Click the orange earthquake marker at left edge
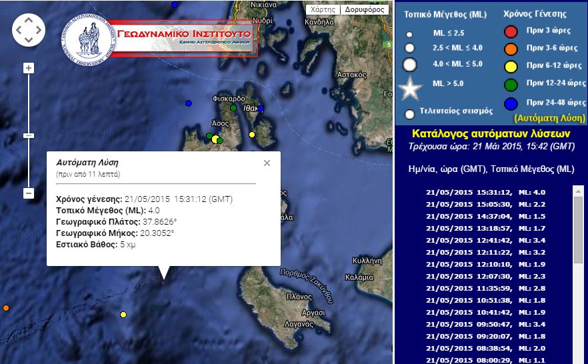The height and width of the screenshot is (364, 588). pyautogui.click(x=6, y=308)
